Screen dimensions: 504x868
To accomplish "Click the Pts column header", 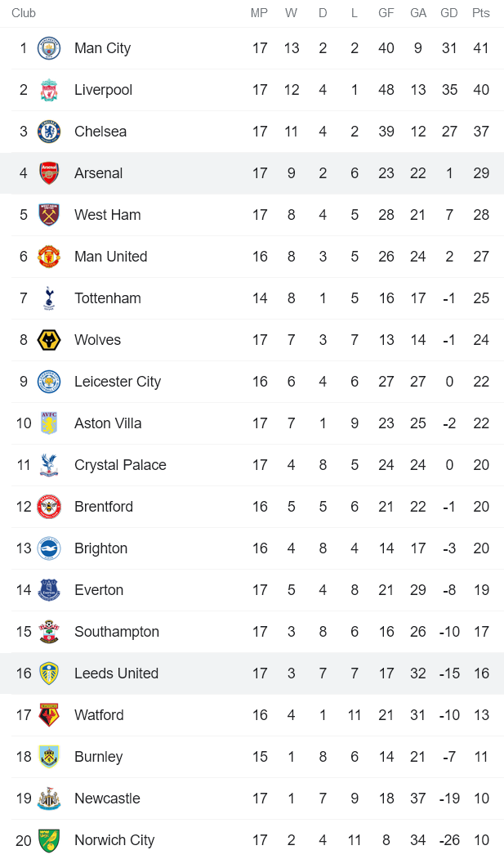I will tap(481, 13).
